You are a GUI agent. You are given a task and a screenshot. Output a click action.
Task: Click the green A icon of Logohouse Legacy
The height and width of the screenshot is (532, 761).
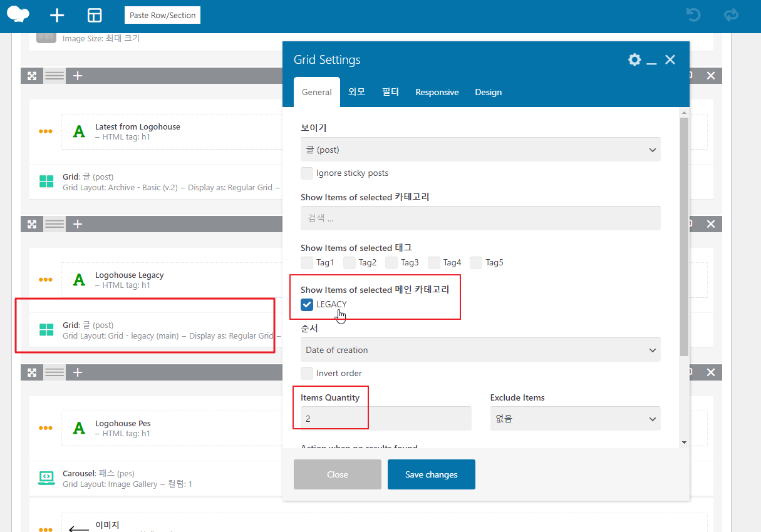79,280
